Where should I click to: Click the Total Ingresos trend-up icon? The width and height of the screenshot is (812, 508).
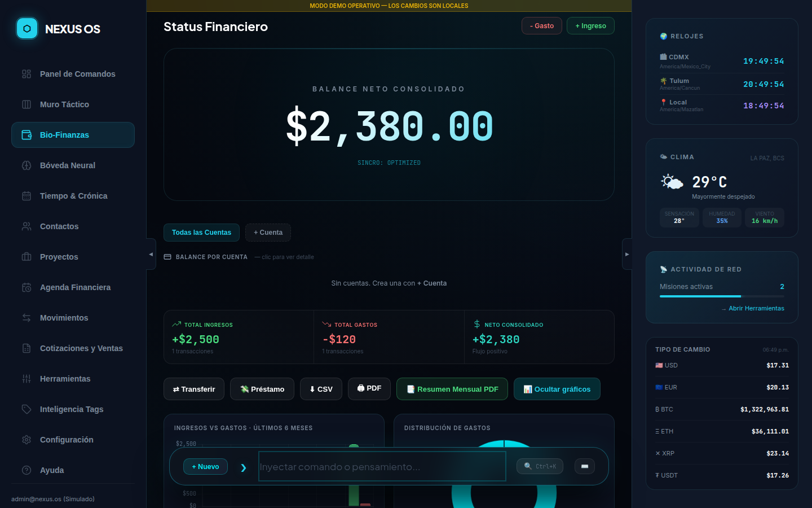[x=176, y=324]
